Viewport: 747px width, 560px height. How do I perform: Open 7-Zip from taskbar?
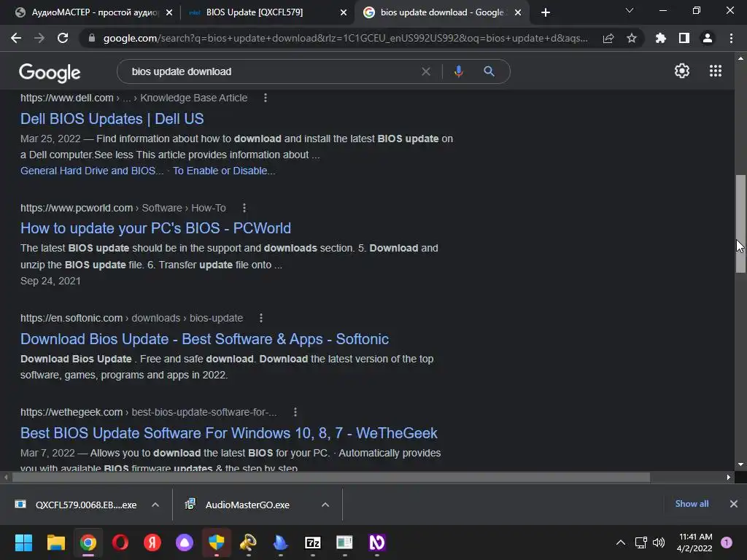pos(312,542)
